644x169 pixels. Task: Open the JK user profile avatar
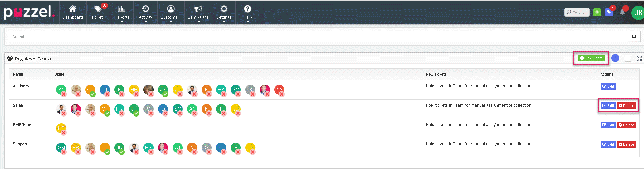638,13
